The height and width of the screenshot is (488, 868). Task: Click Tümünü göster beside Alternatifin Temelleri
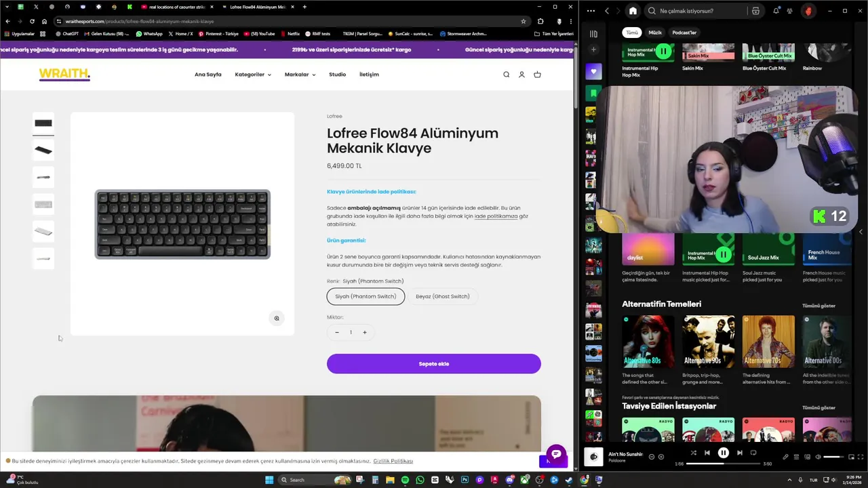pyautogui.click(x=818, y=306)
